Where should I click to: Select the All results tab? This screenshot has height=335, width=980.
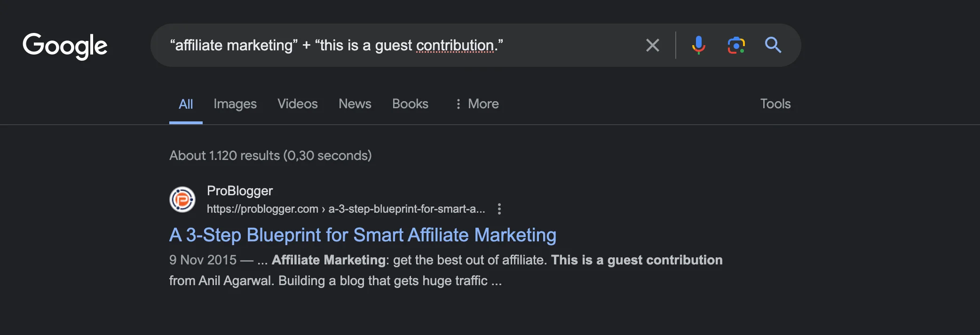point(186,104)
